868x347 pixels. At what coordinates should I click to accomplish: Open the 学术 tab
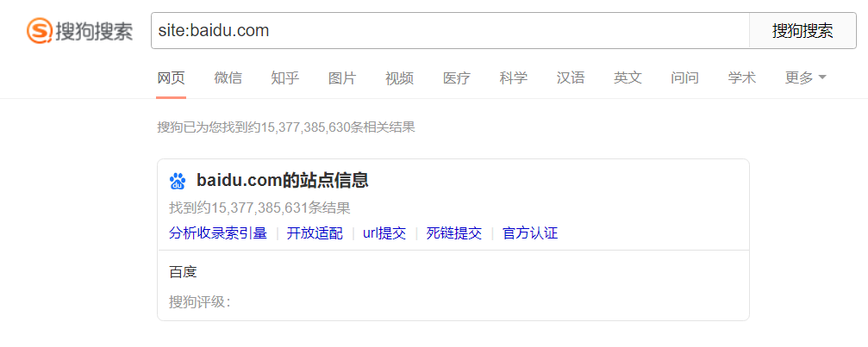(742, 77)
